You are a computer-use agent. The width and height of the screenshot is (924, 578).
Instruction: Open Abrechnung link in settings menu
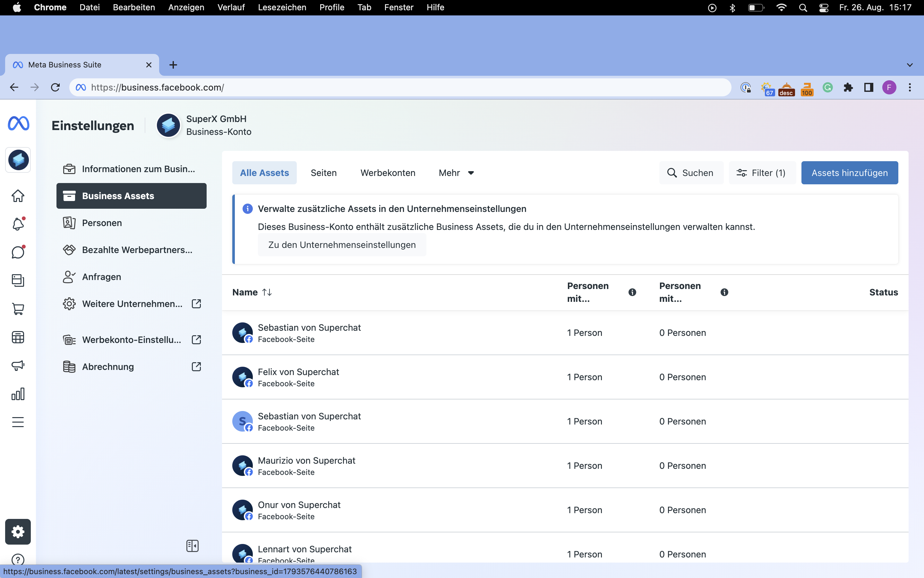(x=131, y=367)
